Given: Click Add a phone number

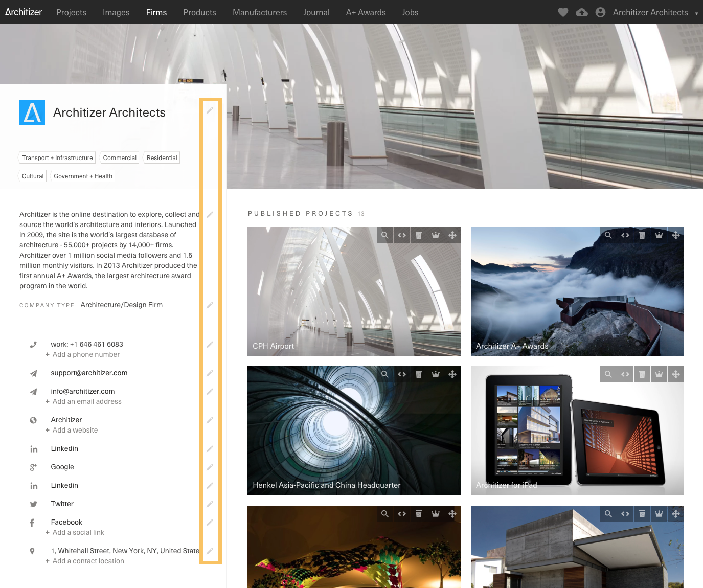Looking at the screenshot, I should click(x=82, y=355).
